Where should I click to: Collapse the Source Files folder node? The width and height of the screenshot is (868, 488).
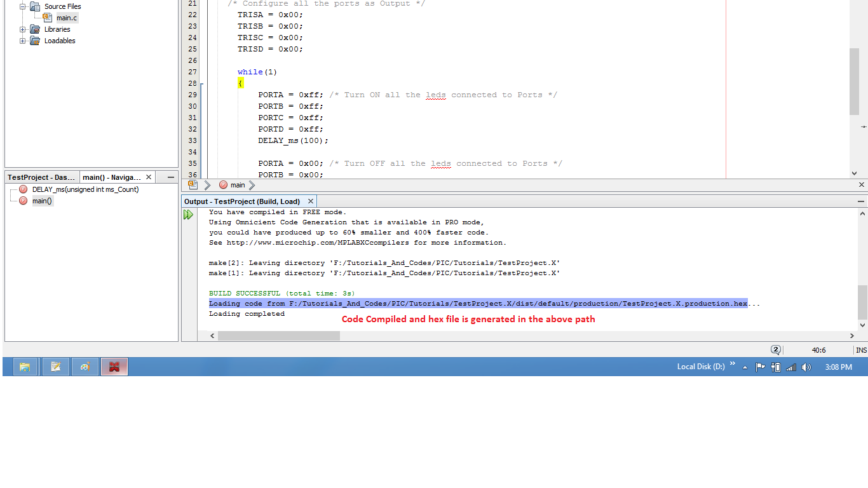click(23, 6)
